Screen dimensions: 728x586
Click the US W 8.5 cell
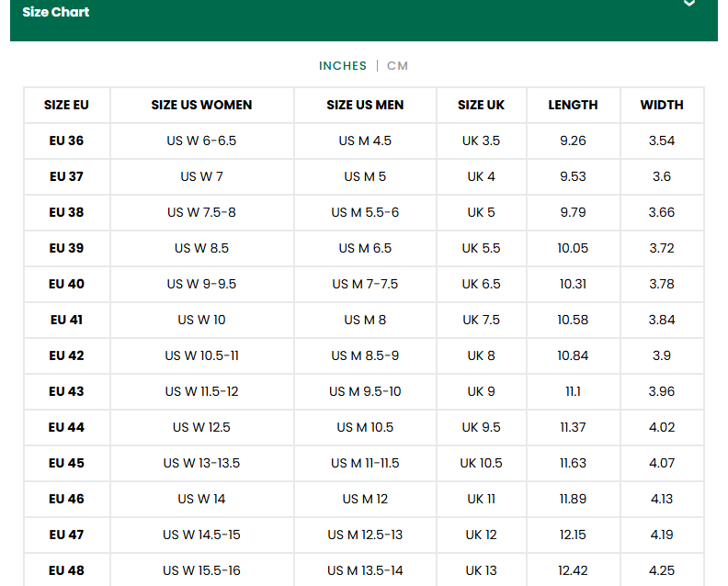201,248
